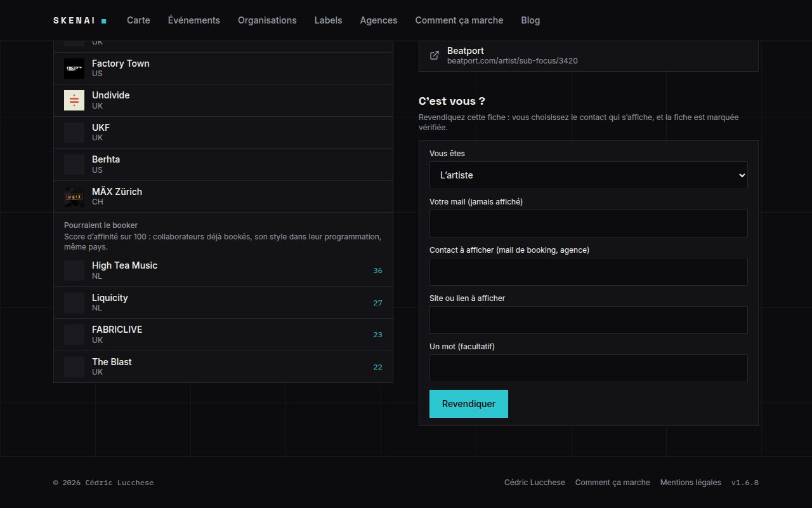The height and width of the screenshot is (508, 812).
Task: Click Factory Town logo thumbnail
Action: pos(74,69)
